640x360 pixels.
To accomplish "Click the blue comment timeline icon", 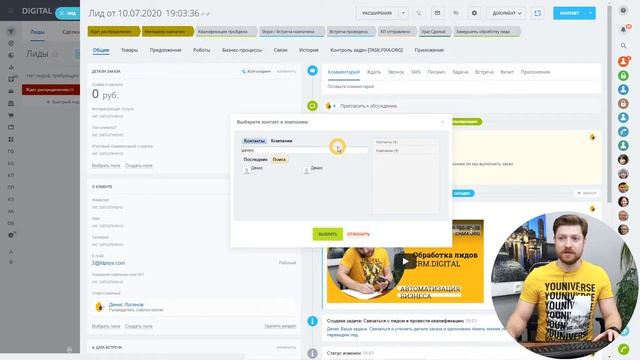I will point(312,71).
